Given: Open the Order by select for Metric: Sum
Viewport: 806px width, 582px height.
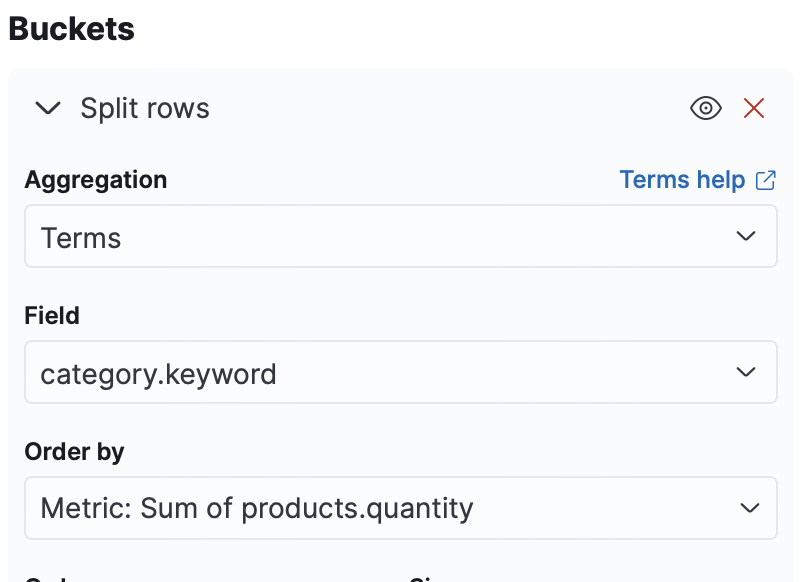Looking at the screenshot, I should tap(400, 508).
